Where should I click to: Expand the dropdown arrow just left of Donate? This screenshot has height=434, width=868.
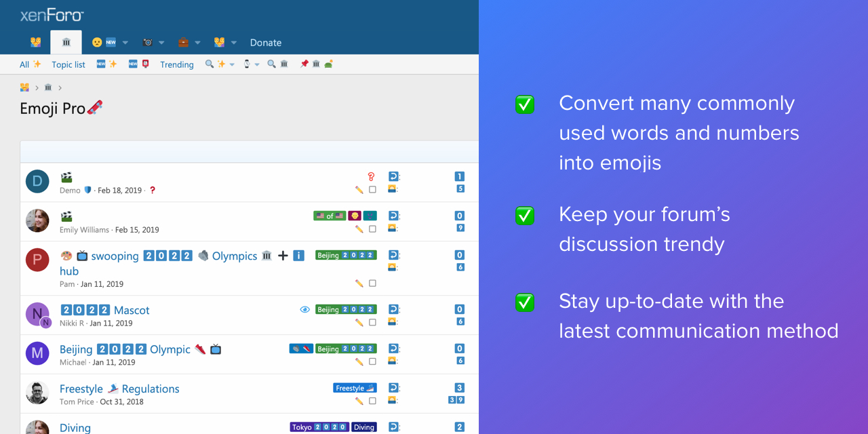[234, 43]
